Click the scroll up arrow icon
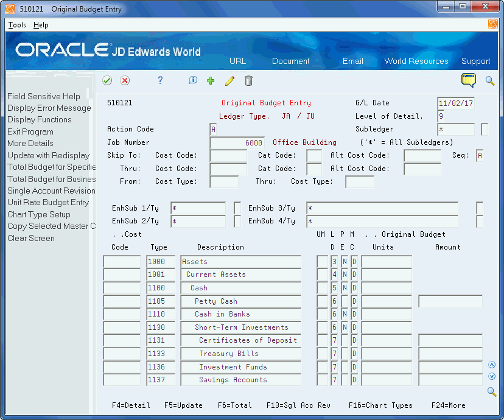 [x=491, y=365]
